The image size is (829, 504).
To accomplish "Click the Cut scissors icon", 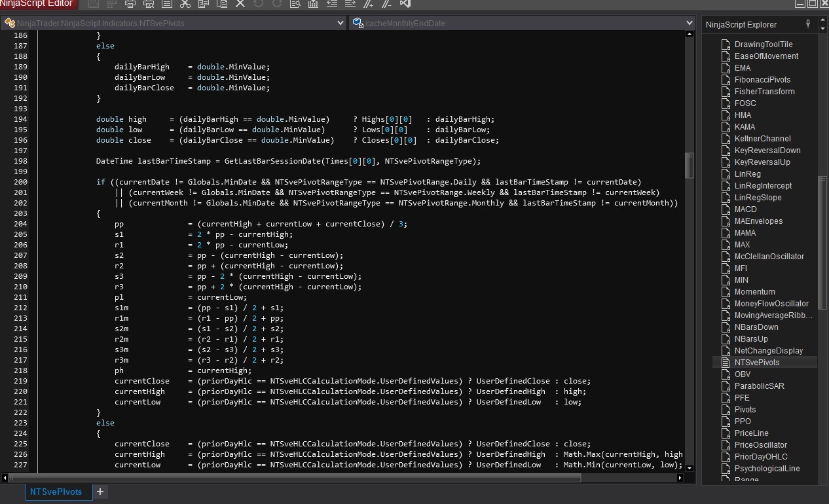I will click(185, 4).
